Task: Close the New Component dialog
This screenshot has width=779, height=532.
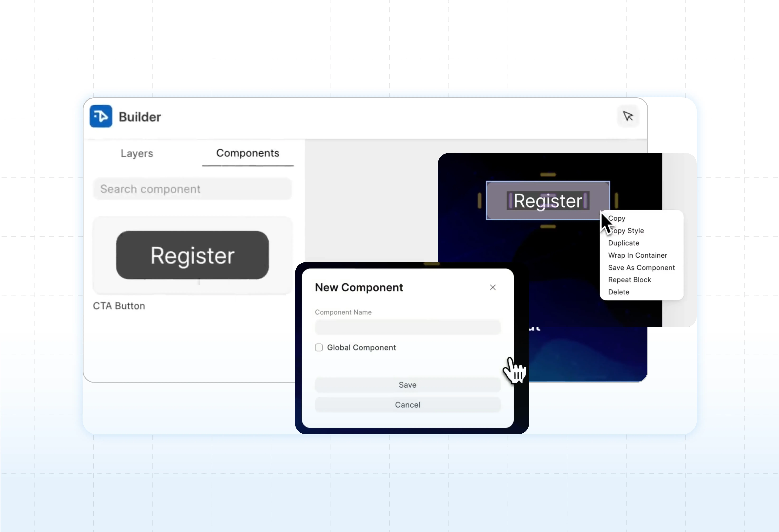Action: pos(492,287)
